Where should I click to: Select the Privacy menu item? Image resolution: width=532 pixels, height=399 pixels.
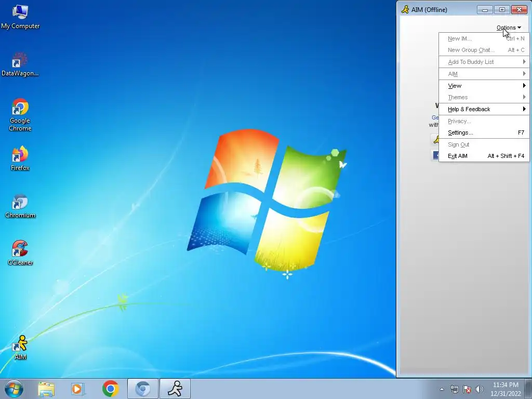click(x=484, y=121)
